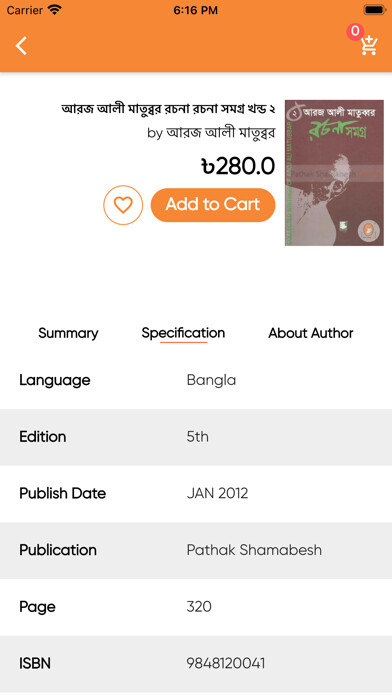Select the Language Bangla row
The image size is (392, 696).
(x=196, y=380)
